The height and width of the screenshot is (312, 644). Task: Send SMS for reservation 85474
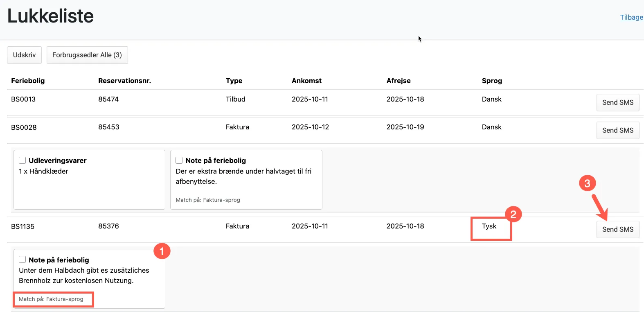(x=617, y=102)
